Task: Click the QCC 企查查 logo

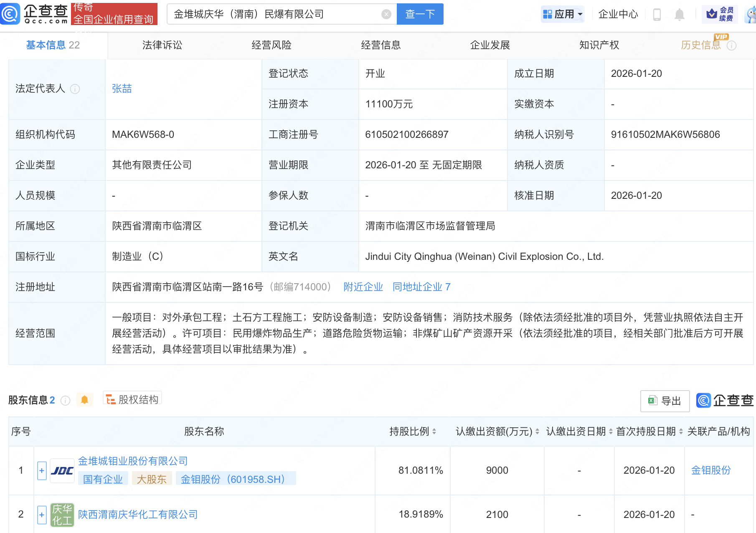Action: [36, 14]
